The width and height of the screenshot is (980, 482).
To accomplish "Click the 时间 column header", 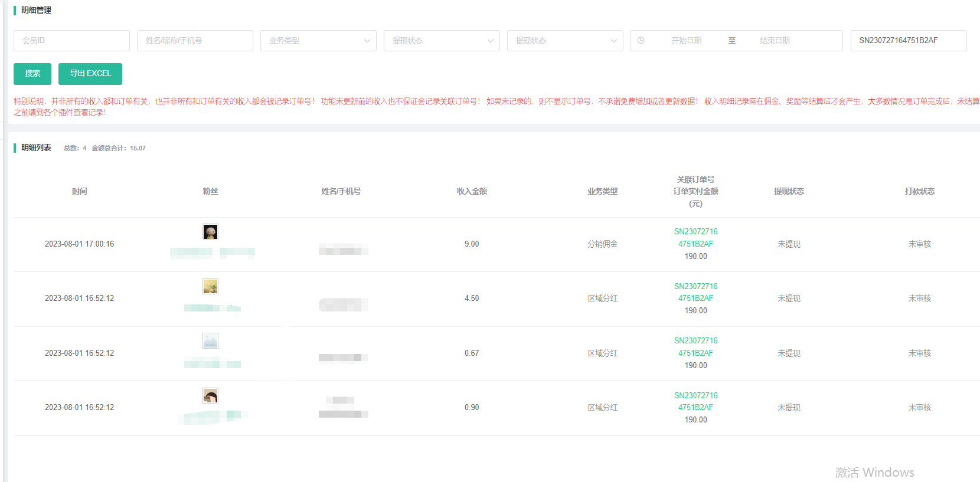I will click(79, 191).
